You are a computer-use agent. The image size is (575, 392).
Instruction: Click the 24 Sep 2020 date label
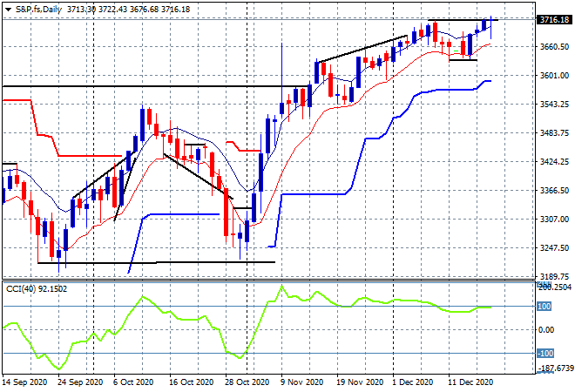(x=80, y=382)
